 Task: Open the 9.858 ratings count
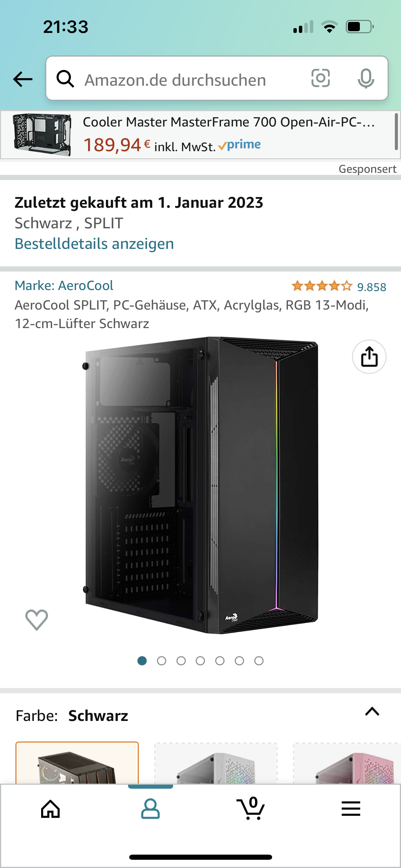click(x=372, y=287)
